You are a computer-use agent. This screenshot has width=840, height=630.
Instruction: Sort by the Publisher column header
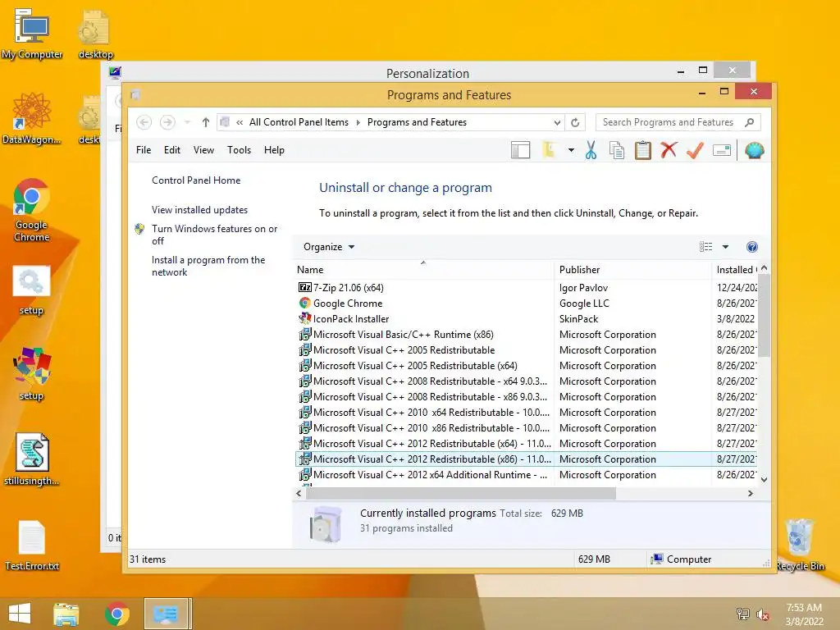(x=632, y=270)
